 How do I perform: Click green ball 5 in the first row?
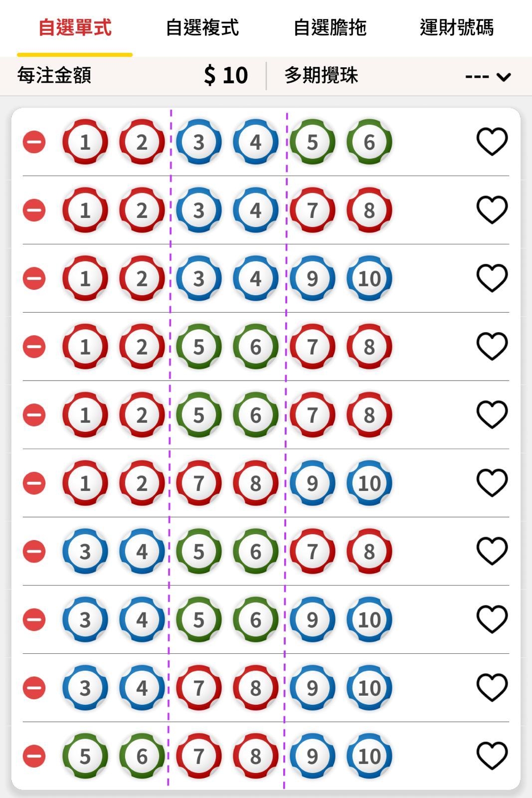(312, 142)
